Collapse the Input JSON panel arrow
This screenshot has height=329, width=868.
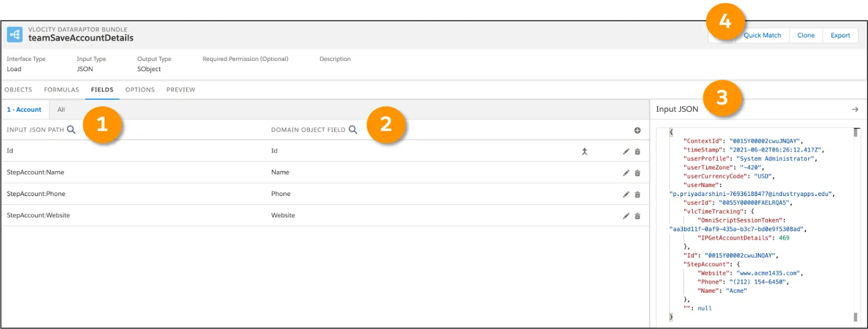click(855, 109)
